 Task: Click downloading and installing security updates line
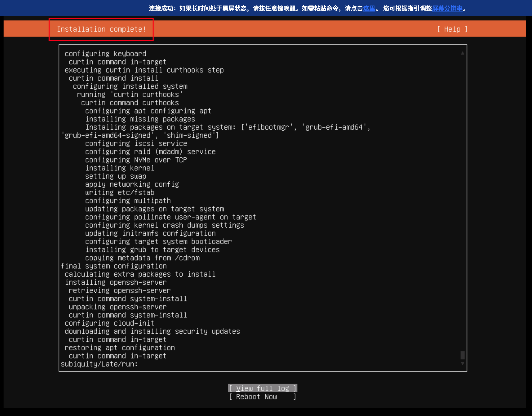tap(152, 331)
